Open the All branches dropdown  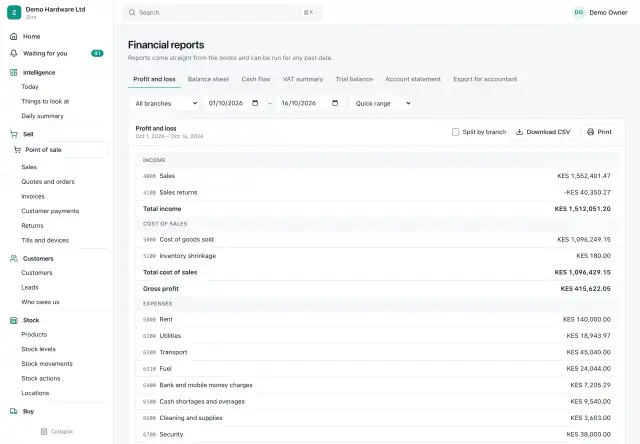(166, 103)
